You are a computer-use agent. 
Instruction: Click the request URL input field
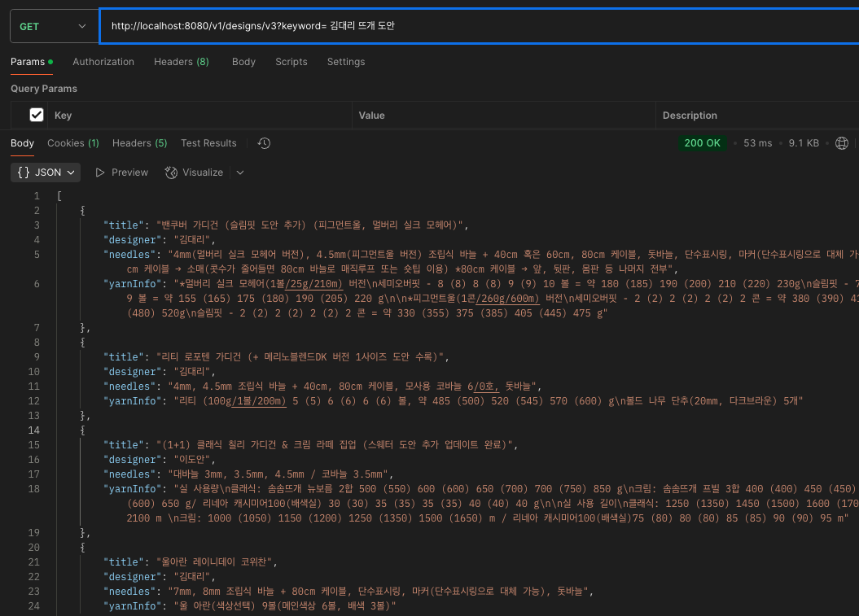tap(480, 26)
